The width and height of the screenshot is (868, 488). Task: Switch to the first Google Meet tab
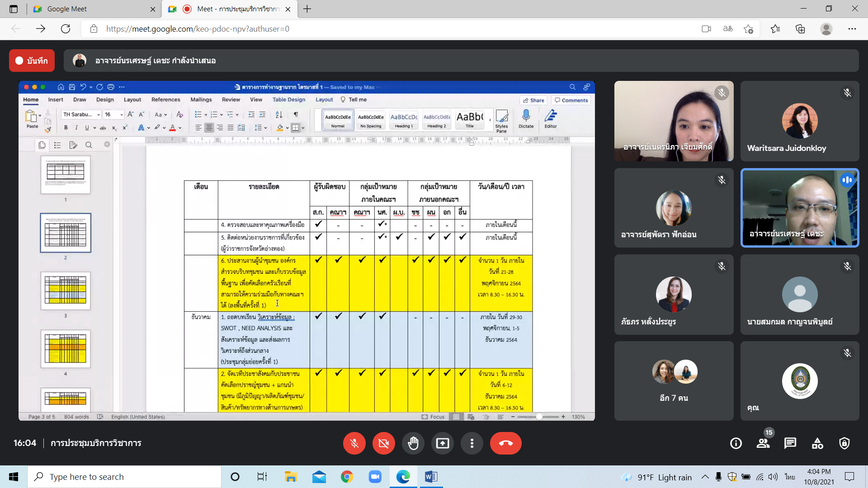95,9
